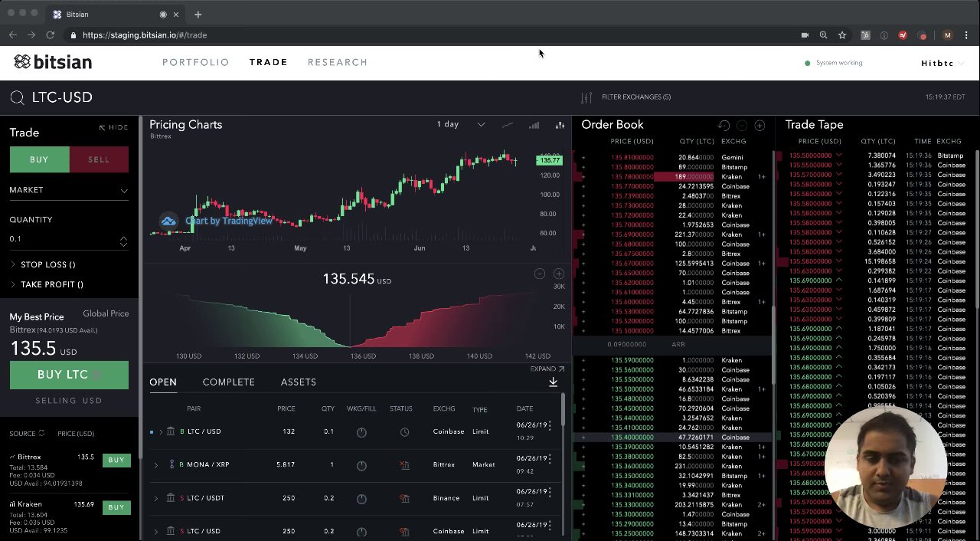The height and width of the screenshot is (541, 980).
Task: Switch pricing chart to line chart view
Action: [508, 125]
